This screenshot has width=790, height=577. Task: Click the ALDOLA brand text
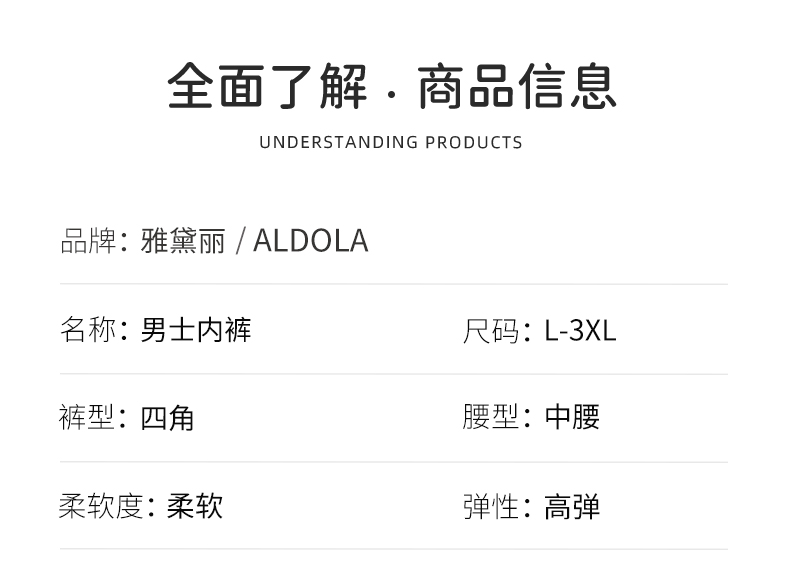coord(311,241)
